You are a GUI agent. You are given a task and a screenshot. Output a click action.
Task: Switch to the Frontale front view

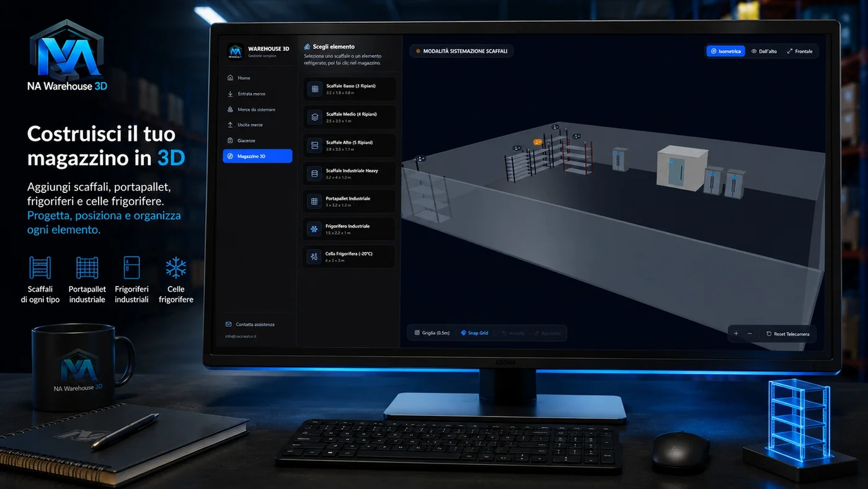[800, 51]
